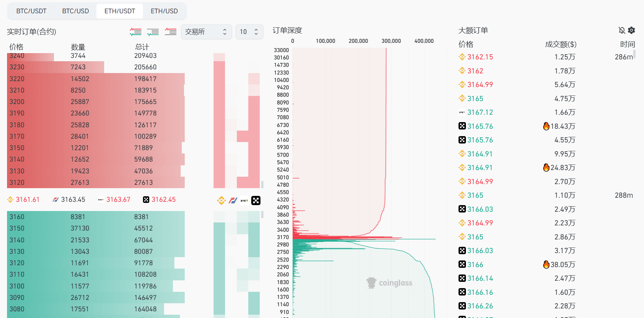This screenshot has height=318, width=644.
Task: Click Bybit icon in 3167.12 large order row
Action: [x=462, y=112]
